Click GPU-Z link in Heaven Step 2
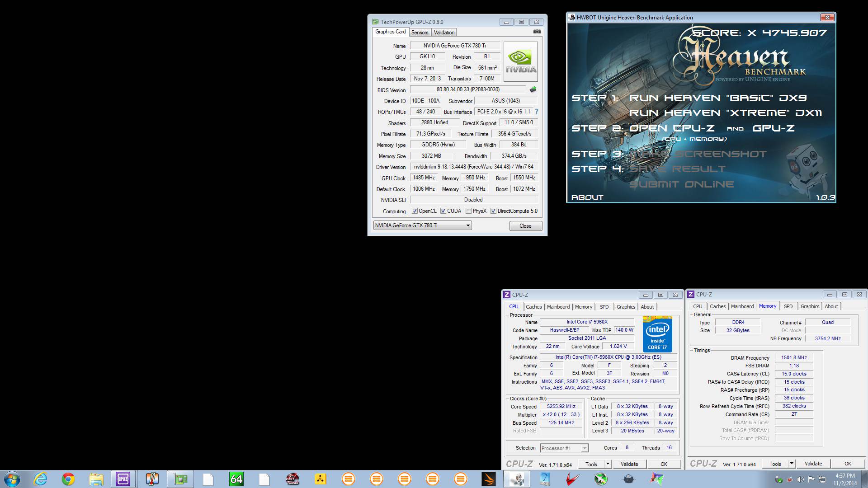868x488 pixels. click(773, 128)
